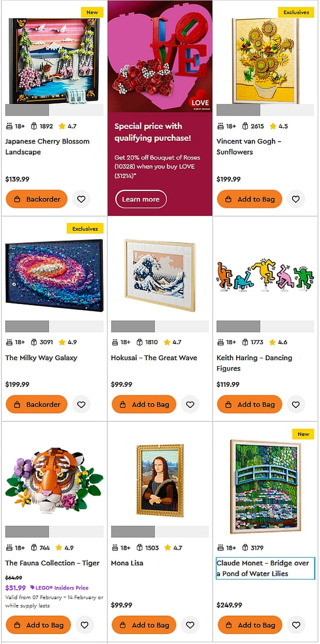Viewport: 320px width, 644px height.
Task: Favorite Hokusai The Great Wave set
Action: coord(190,404)
